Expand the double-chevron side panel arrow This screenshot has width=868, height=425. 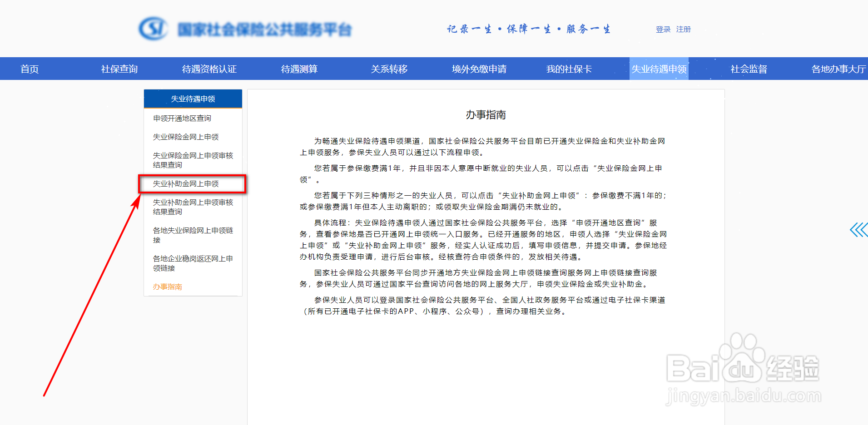[x=858, y=230]
